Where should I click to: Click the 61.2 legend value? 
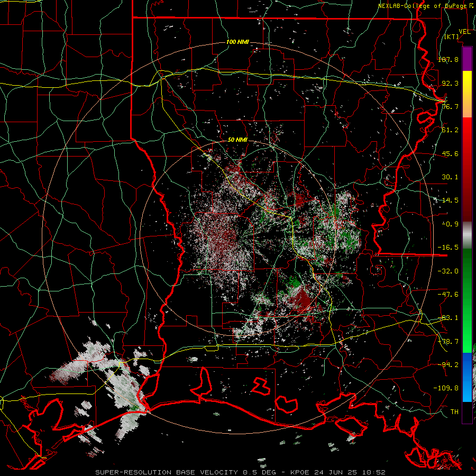[450, 130]
